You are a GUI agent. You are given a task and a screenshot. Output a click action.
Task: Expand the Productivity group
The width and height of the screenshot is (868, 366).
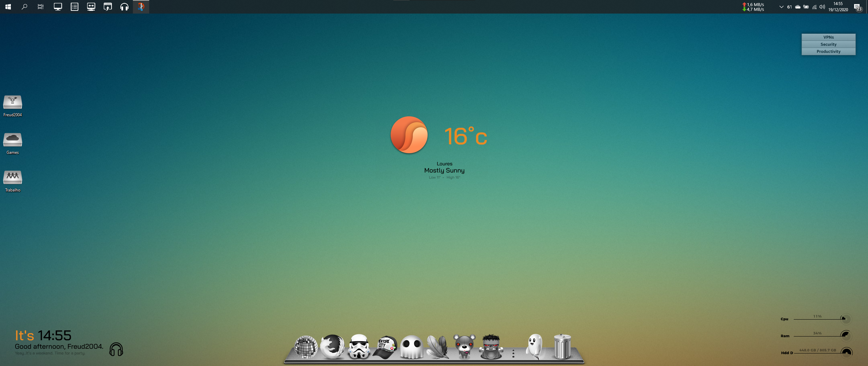tap(828, 52)
